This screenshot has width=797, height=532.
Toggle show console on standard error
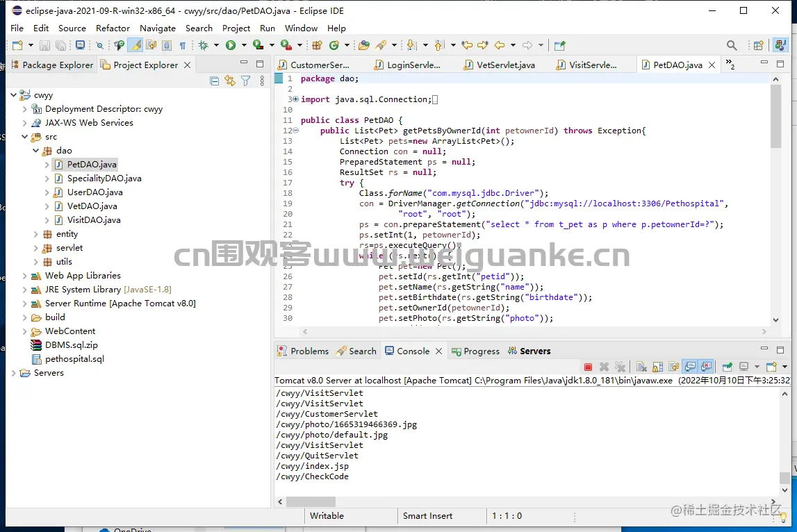click(707, 366)
